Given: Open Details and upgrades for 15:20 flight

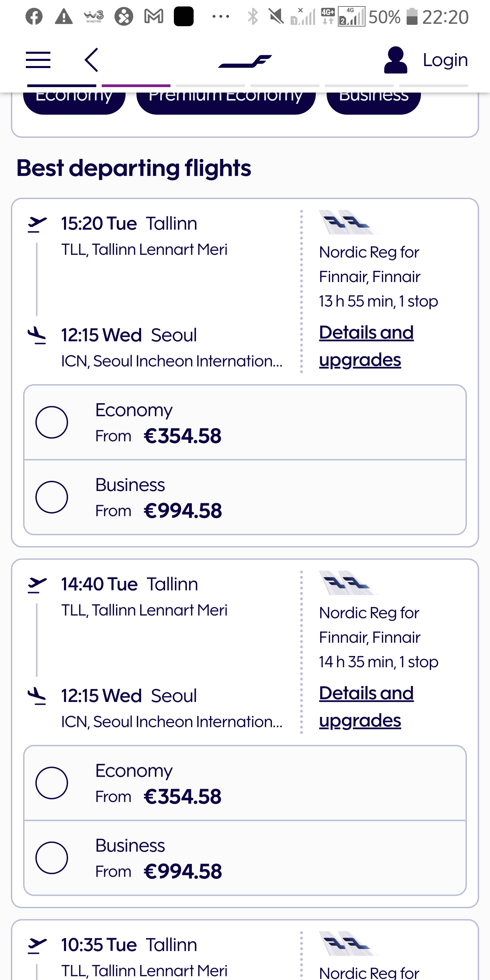Looking at the screenshot, I should 366,346.
